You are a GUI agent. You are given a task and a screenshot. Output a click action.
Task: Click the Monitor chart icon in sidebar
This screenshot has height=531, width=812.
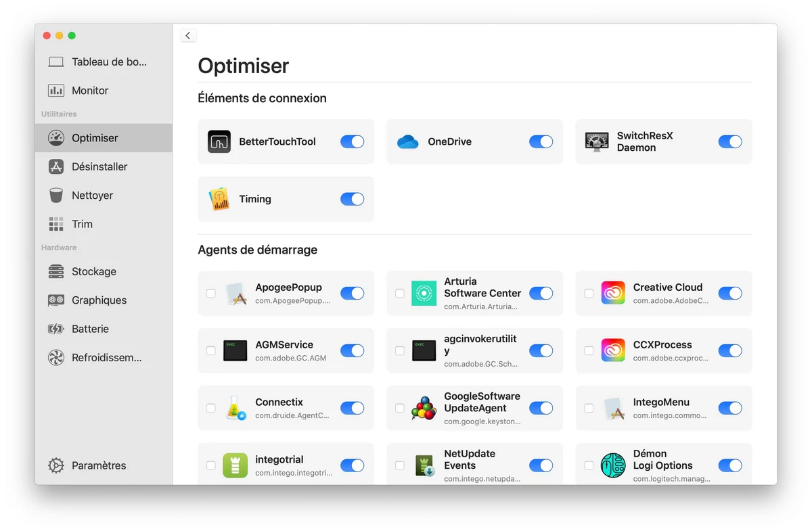56,91
